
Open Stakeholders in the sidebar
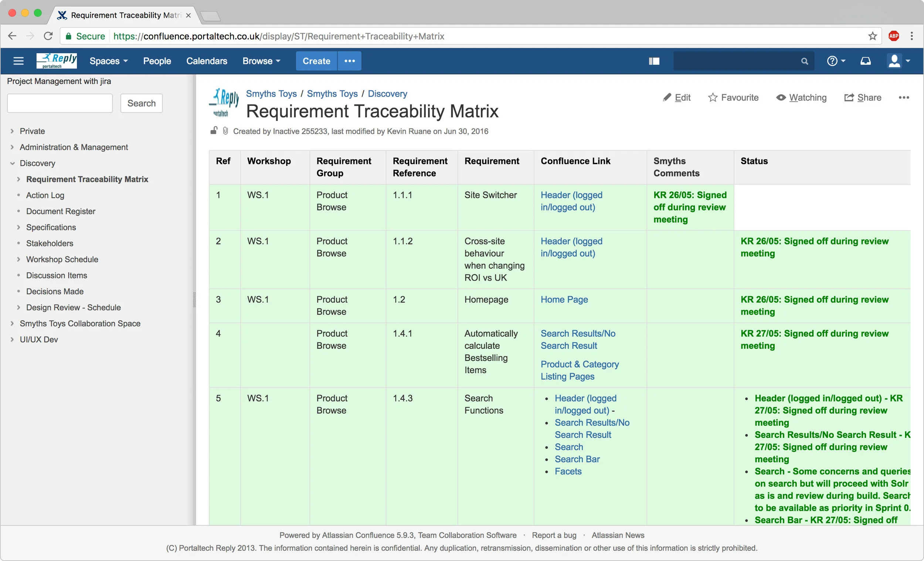tap(50, 243)
